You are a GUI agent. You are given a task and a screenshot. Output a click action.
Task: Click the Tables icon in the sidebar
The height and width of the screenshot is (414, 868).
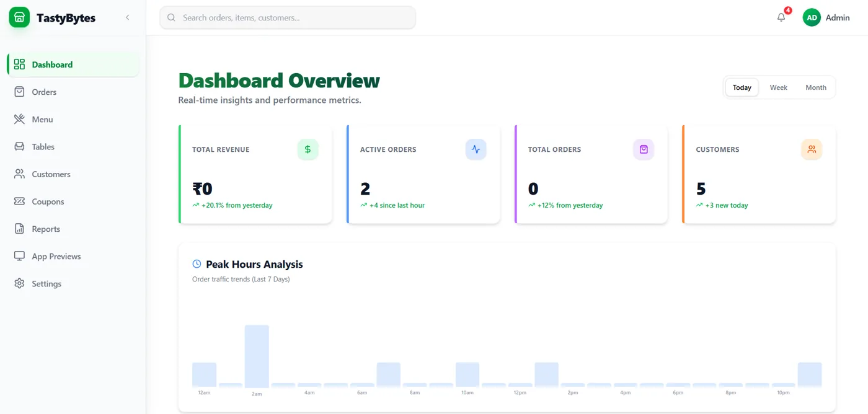coord(19,147)
